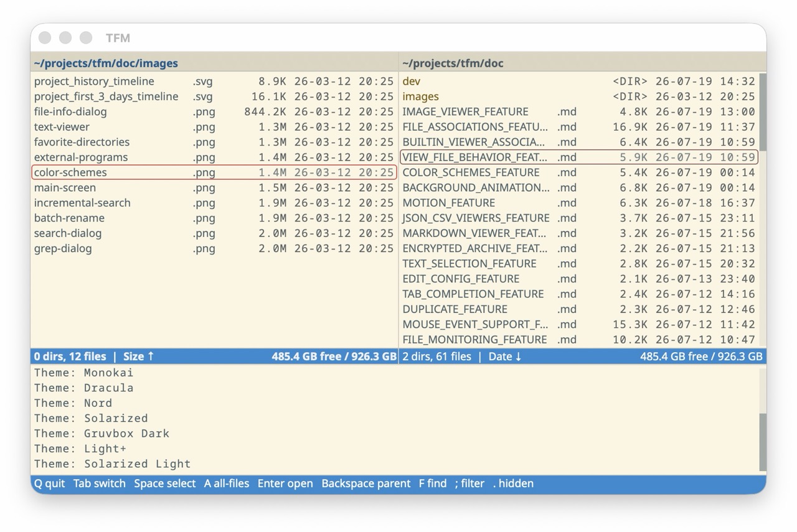Select MOTION_FEATURE markdown file
Image resolution: width=797 pixels, height=532 pixels.
pos(579,203)
